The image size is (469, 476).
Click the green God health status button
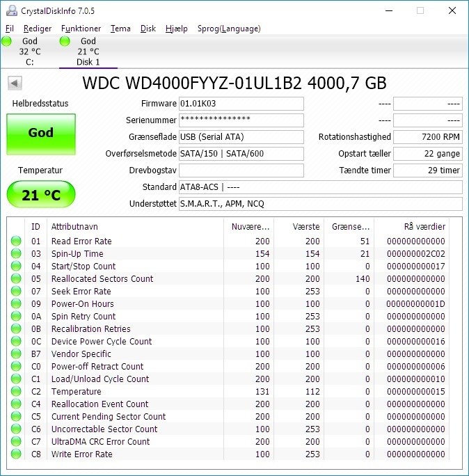[x=40, y=134]
